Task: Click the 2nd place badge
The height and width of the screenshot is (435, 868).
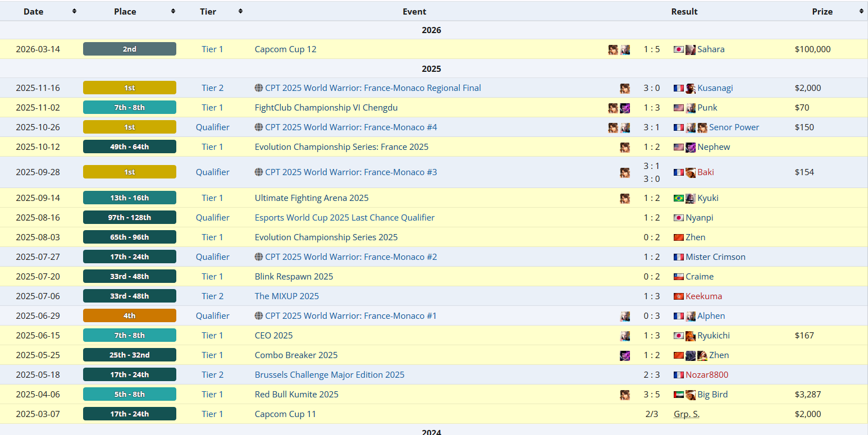Action: point(130,49)
